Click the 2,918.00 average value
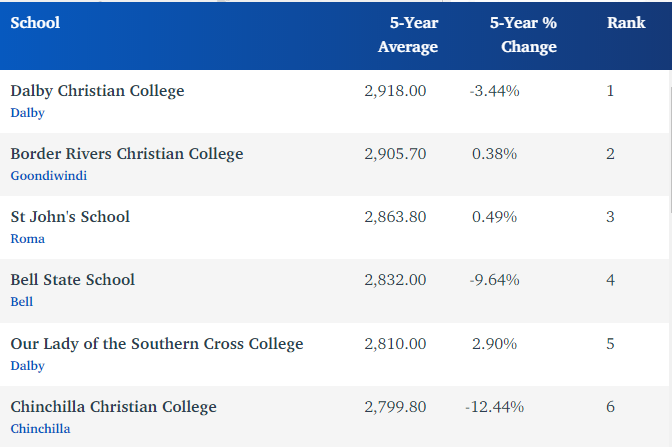The height and width of the screenshot is (447, 672). tap(396, 91)
